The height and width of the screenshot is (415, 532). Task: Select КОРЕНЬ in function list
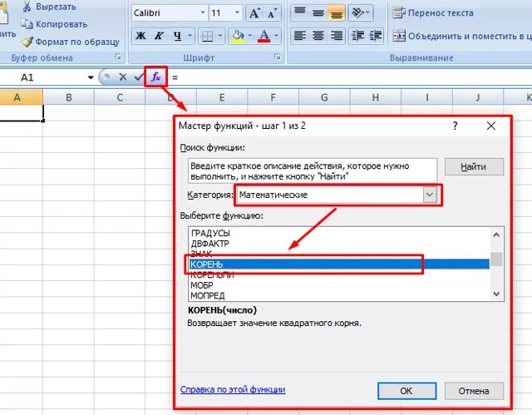[339, 264]
